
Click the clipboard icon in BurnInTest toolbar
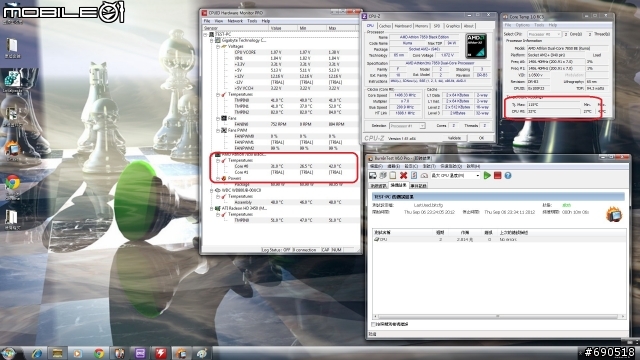coord(393,176)
